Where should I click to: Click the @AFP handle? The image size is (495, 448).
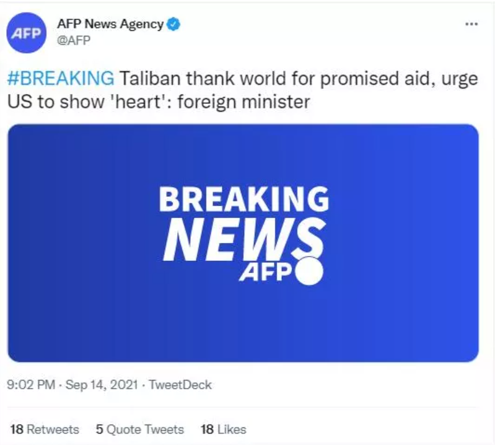click(74, 41)
